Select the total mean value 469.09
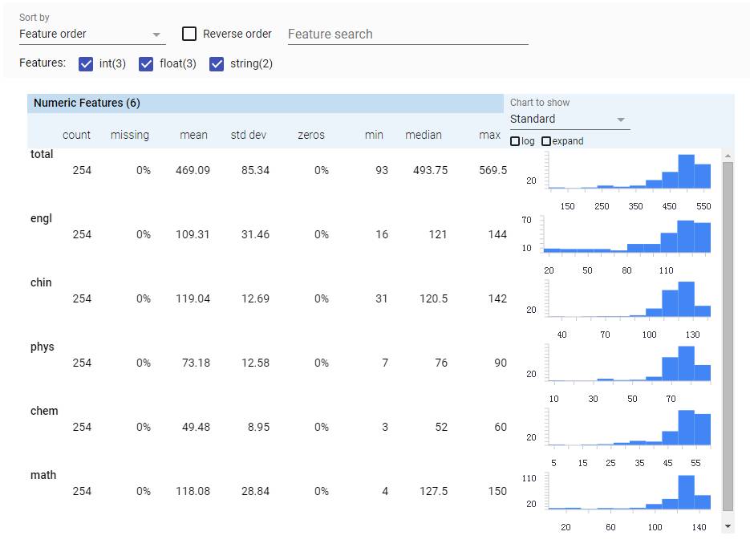 point(193,170)
